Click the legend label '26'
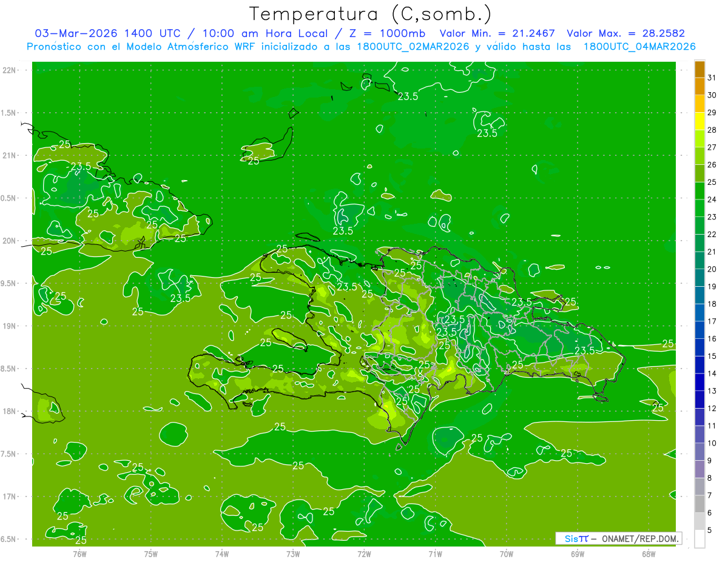 click(x=712, y=164)
